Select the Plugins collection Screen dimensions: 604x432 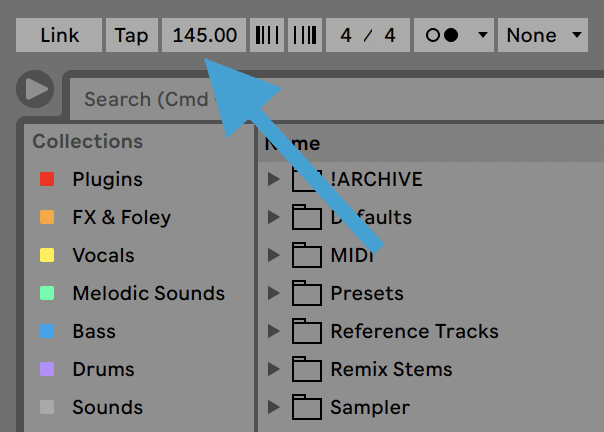tap(107, 179)
